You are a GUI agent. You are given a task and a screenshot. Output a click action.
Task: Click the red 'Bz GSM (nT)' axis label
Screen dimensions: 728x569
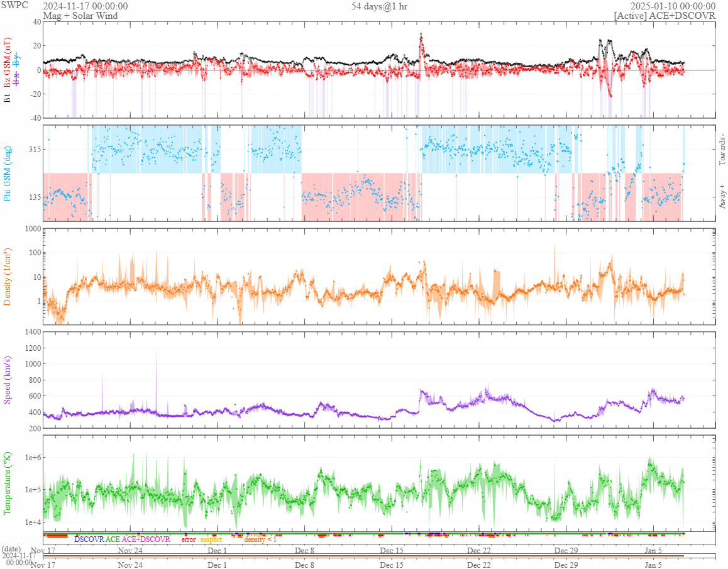point(8,63)
